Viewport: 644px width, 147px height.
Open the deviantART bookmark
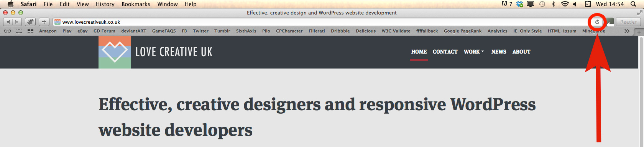point(134,31)
